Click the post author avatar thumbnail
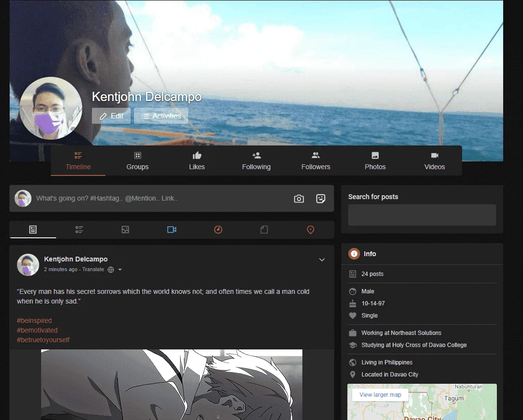 coord(28,265)
